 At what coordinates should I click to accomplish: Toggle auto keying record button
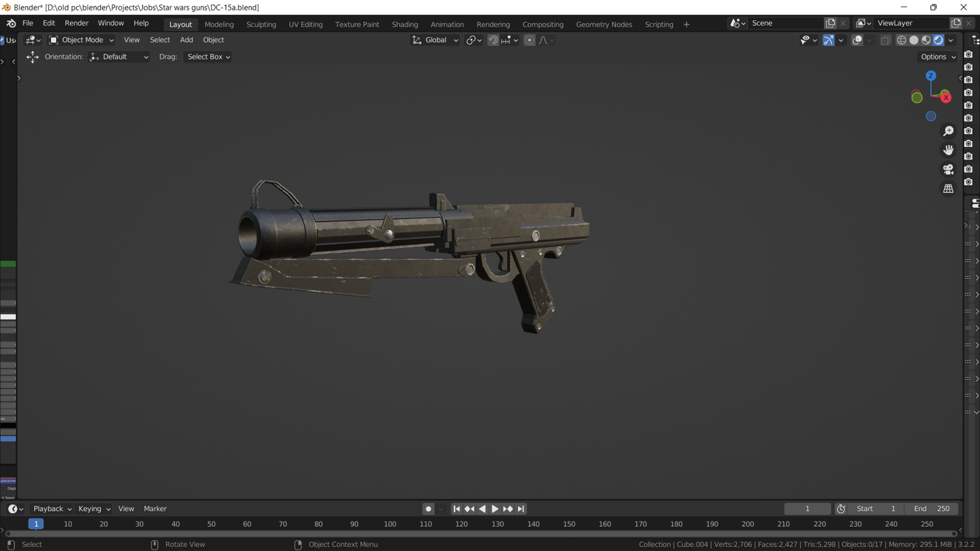pyautogui.click(x=428, y=509)
